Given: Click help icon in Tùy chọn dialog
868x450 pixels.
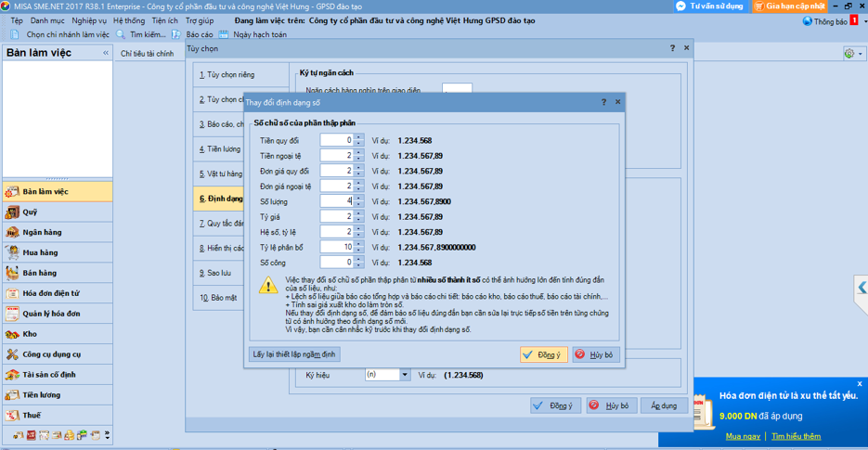Looking at the screenshot, I should point(673,48).
